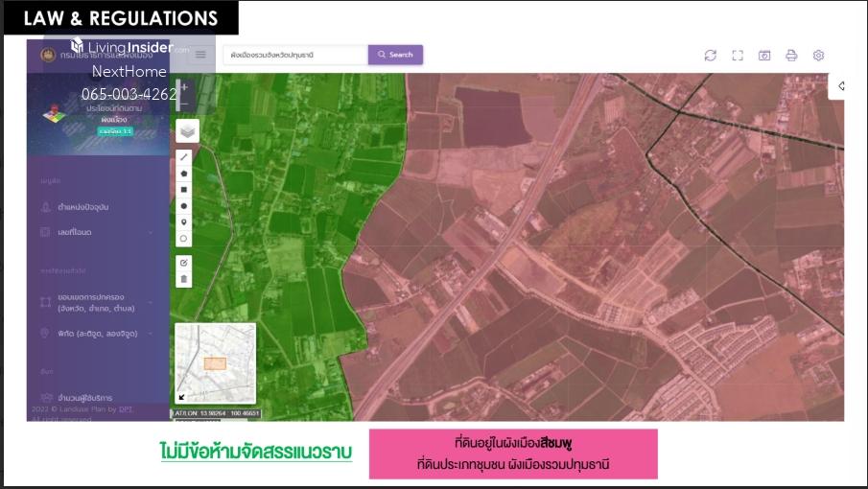Image resolution: width=868 pixels, height=489 pixels.
Task: Select the rectangle drawing tool
Action: pyautogui.click(x=184, y=189)
